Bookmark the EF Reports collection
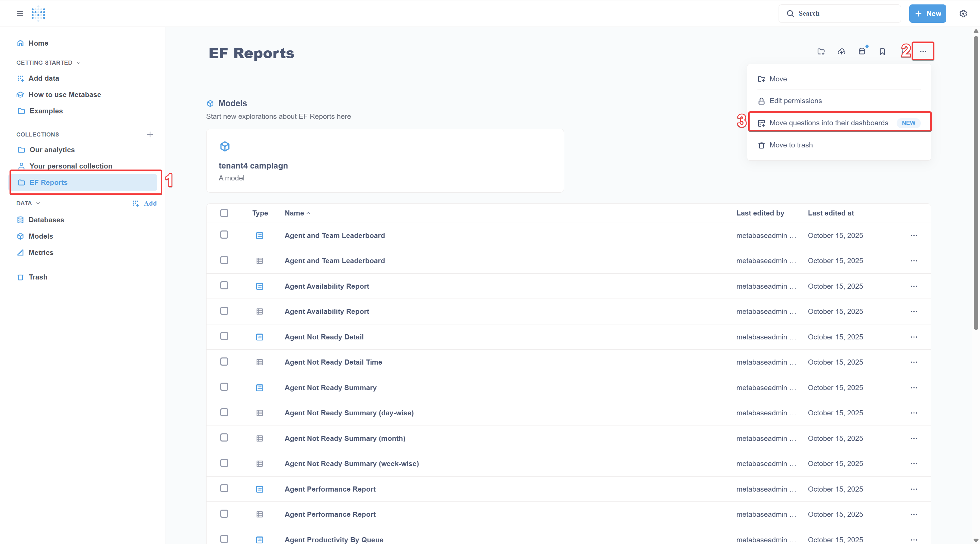The width and height of the screenshot is (980, 544). [882, 51]
